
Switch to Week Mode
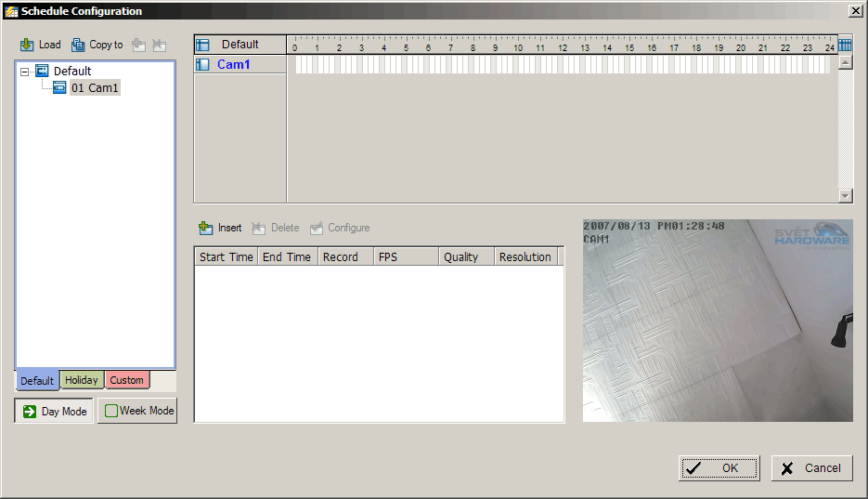point(137,411)
